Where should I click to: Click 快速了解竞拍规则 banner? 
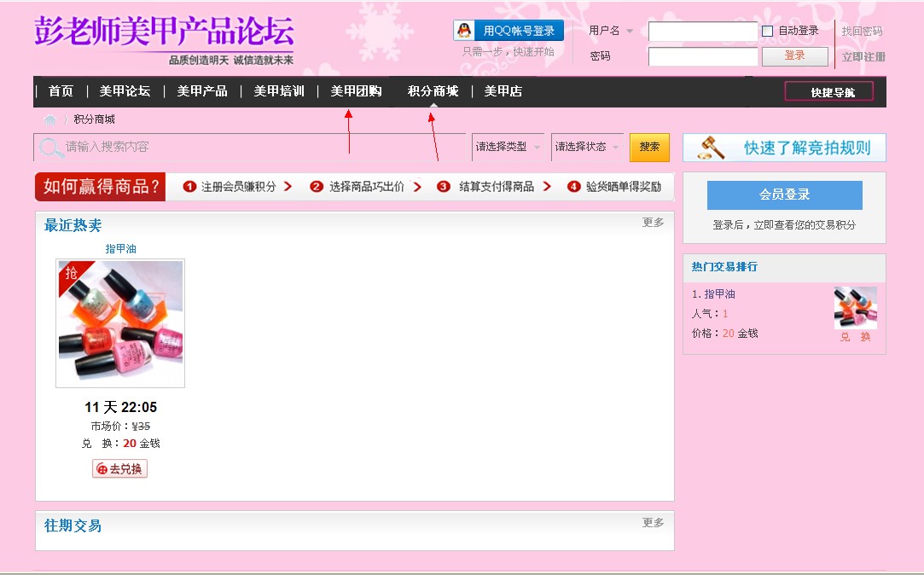click(784, 148)
